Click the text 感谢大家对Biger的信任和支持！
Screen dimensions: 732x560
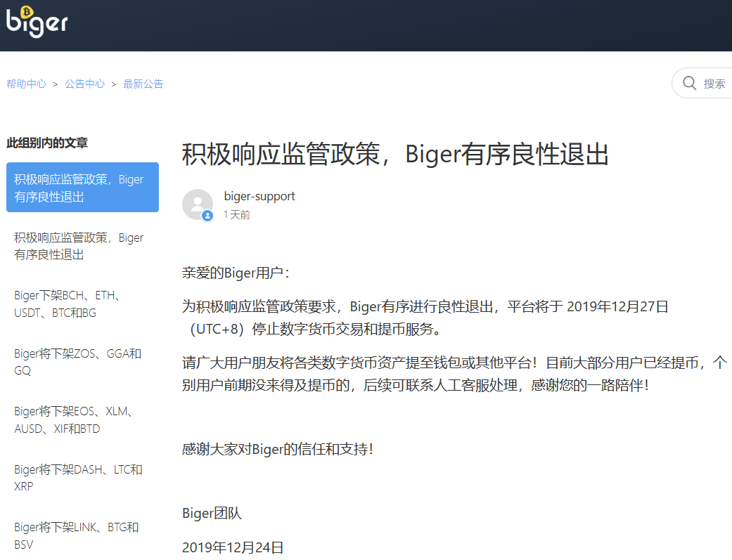click(x=278, y=449)
